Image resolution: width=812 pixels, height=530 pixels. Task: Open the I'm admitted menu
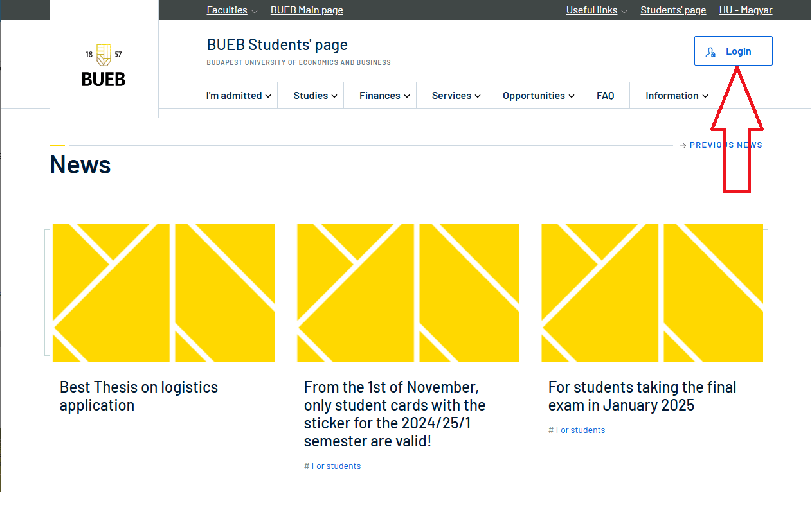[x=238, y=96]
